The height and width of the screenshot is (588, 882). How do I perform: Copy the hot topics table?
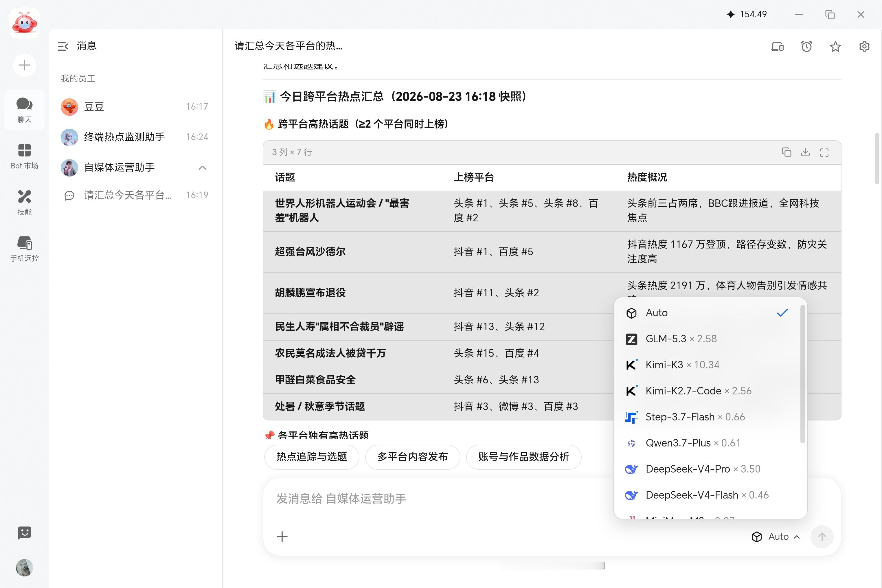[x=787, y=152]
